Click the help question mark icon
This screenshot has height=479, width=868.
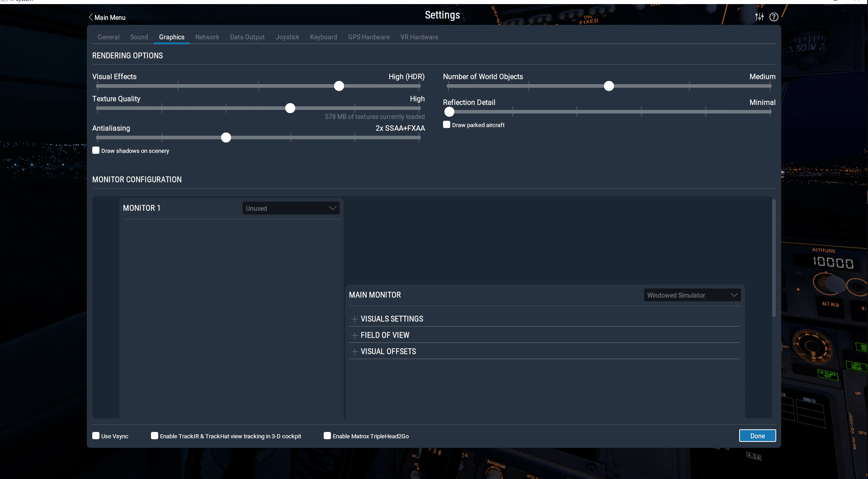774,17
